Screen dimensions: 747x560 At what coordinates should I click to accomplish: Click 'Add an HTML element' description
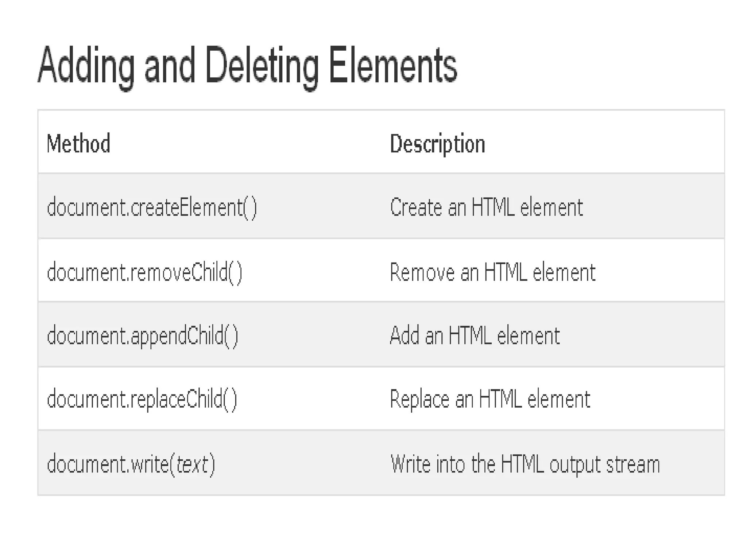[x=475, y=335]
